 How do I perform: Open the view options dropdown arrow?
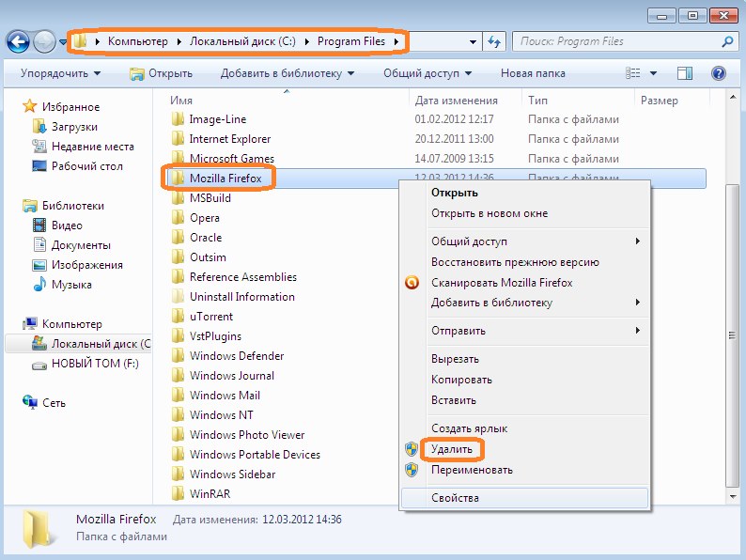[x=653, y=73]
